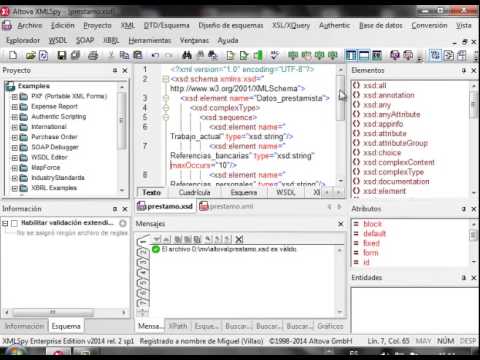Select xsd:element in Elementos list

384,191
